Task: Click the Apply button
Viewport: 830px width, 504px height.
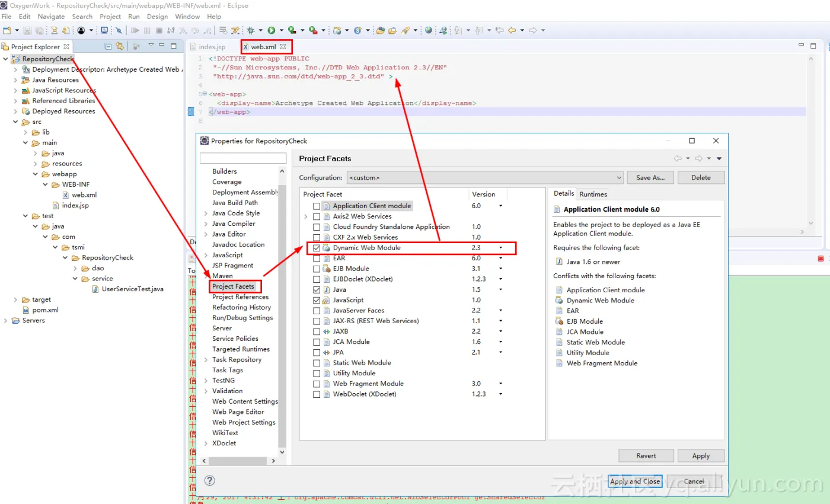Action: (701, 456)
